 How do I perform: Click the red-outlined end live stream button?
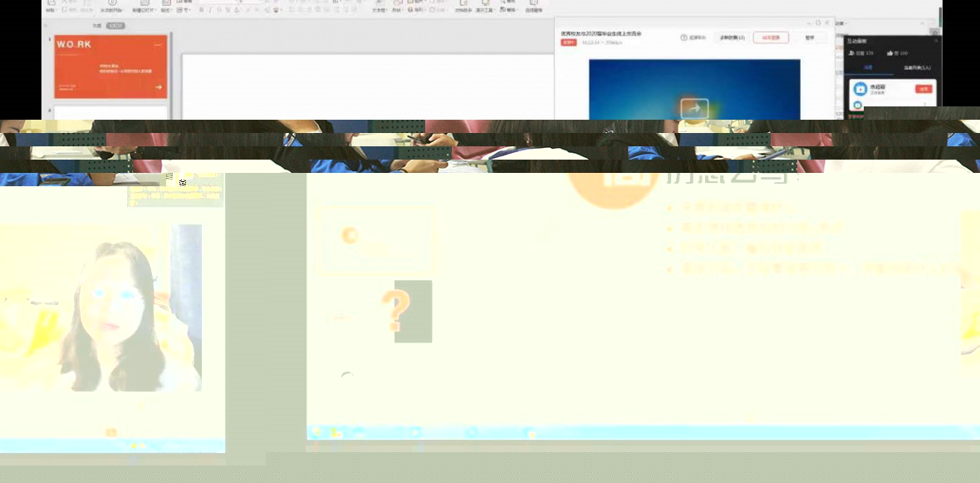coord(770,37)
